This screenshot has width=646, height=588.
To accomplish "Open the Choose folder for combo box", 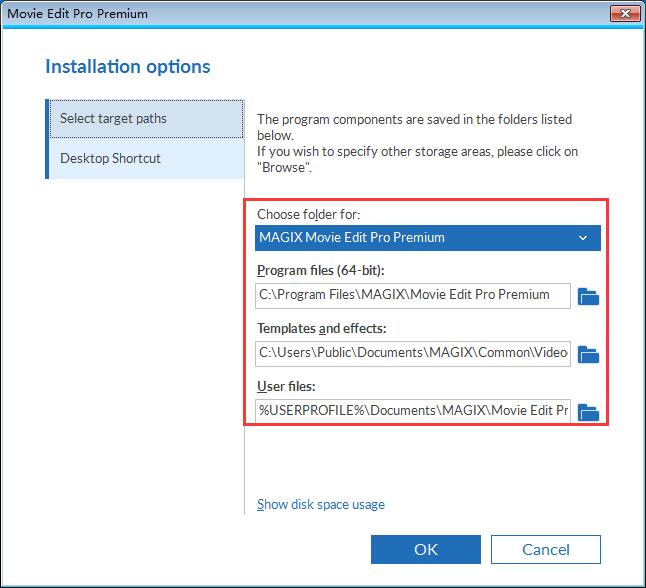I will coord(428,238).
